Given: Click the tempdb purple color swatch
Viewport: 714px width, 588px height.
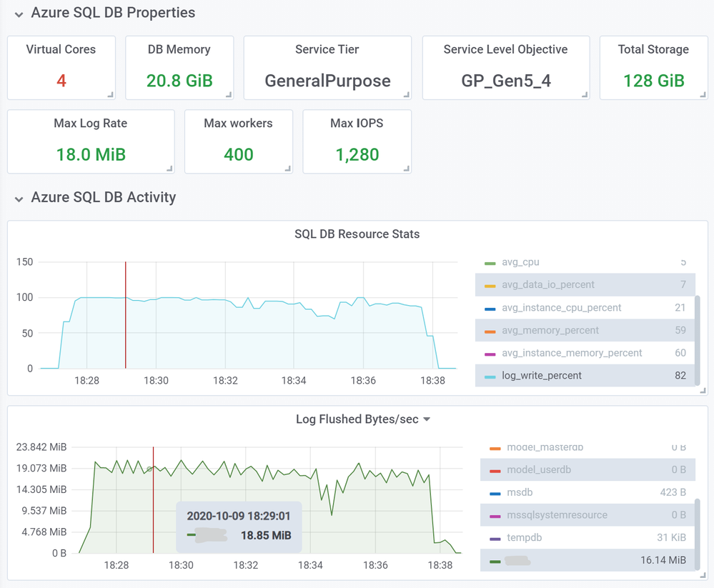Looking at the screenshot, I should click(495, 539).
